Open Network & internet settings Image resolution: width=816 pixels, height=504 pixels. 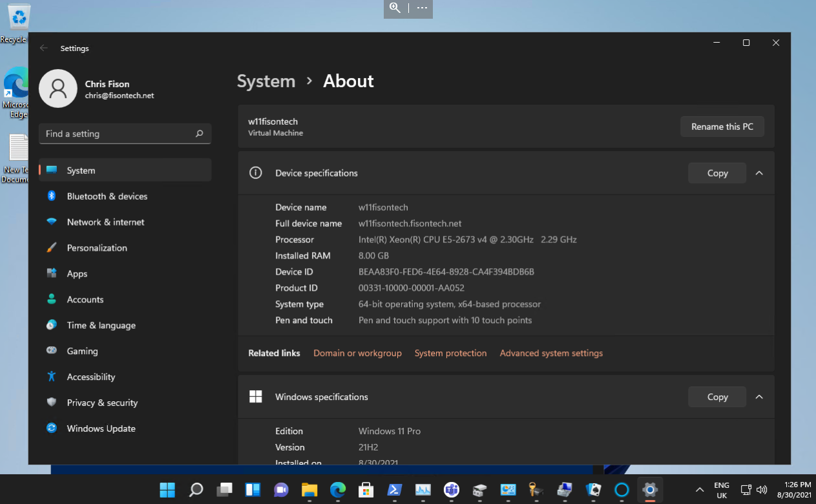125,222
